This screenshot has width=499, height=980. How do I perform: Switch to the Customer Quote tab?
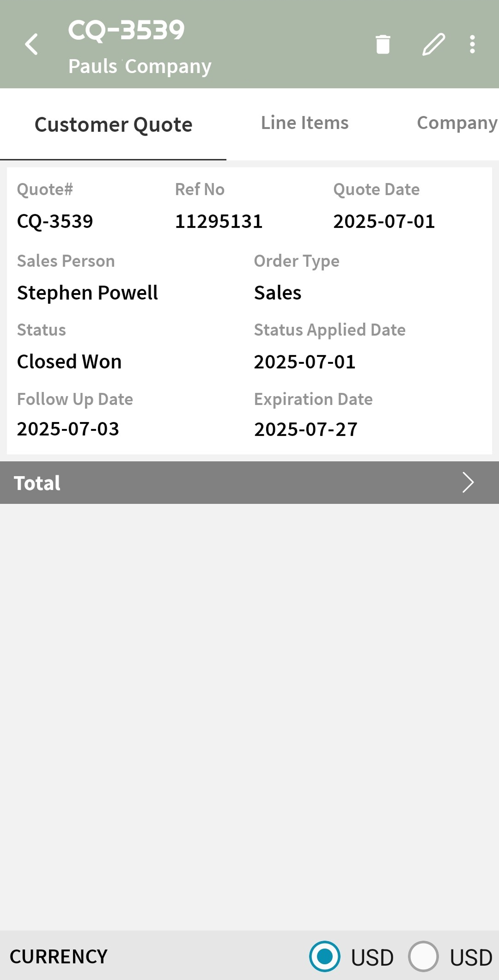pos(113,125)
